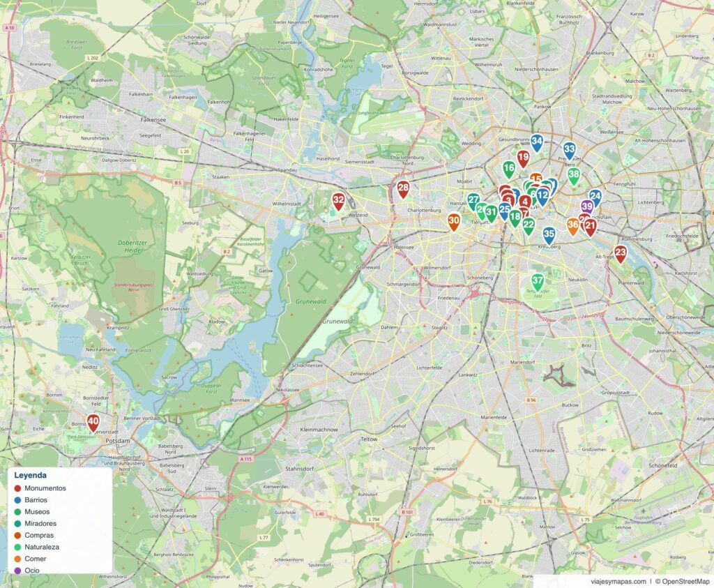Image resolution: width=714 pixels, height=588 pixels.
Task: Select green nature marker 38
Action: [574, 176]
